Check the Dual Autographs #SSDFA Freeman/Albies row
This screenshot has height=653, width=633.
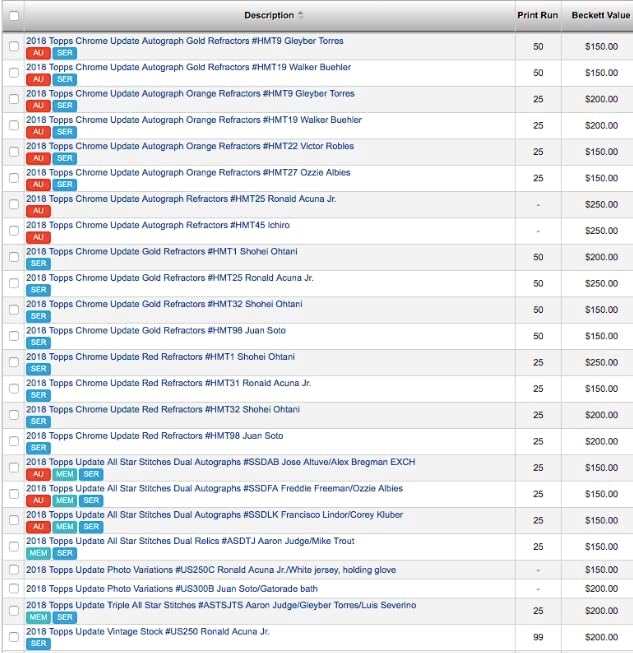(x=14, y=494)
